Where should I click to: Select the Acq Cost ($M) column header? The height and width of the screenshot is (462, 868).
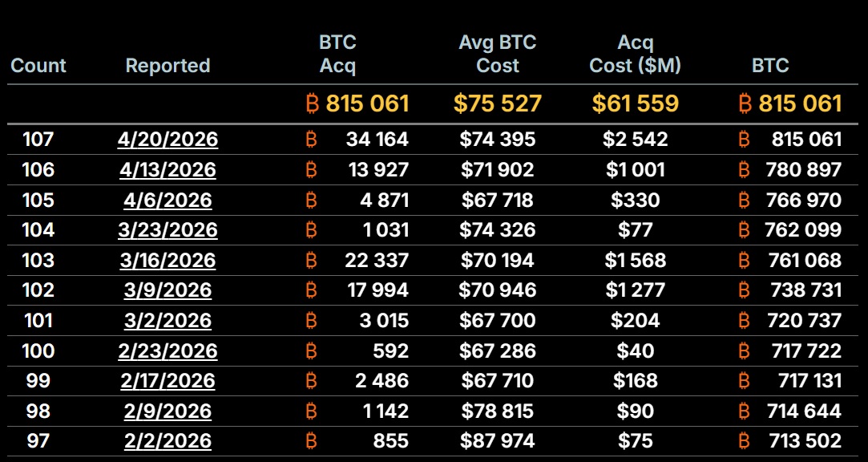[x=635, y=54]
